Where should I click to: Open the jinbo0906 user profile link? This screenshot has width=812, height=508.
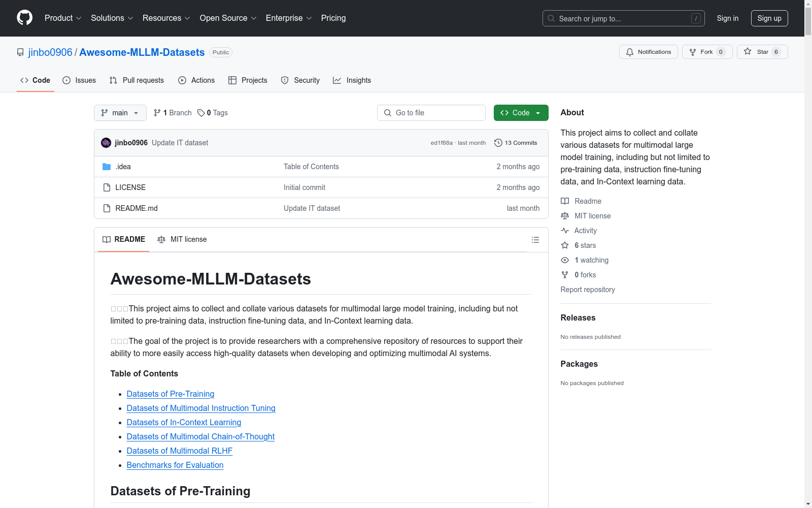[50, 52]
